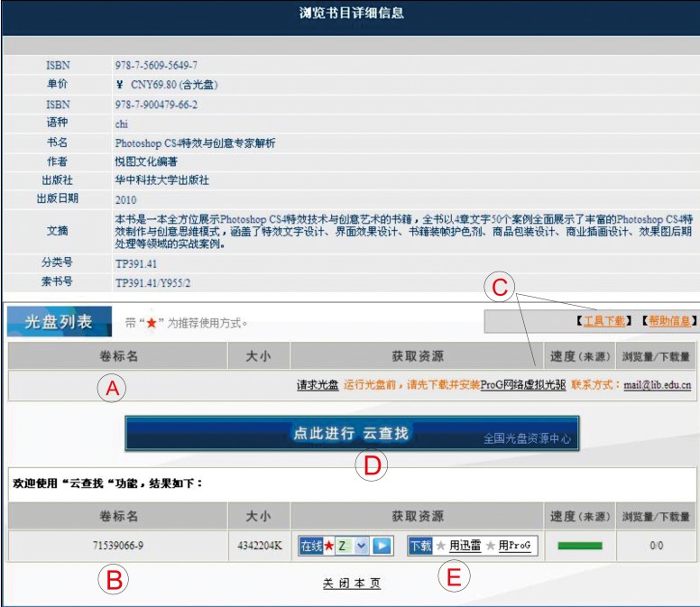This screenshot has width=700, height=607.
Task: Click the 下载 download label button
Action: pos(420,546)
